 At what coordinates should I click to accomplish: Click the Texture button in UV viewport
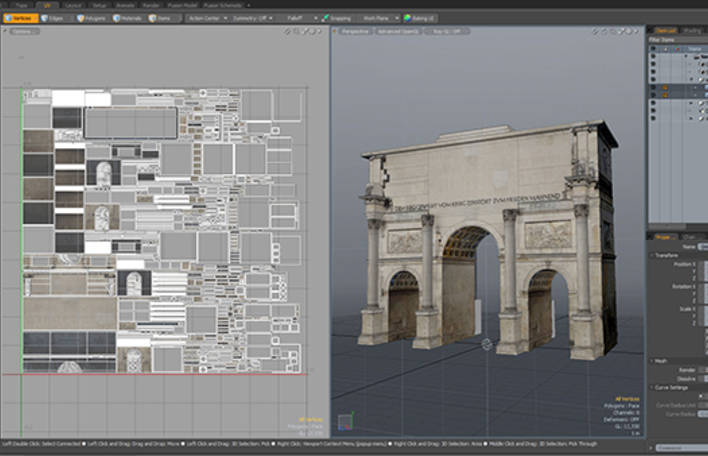pyautogui.click(x=25, y=32)
